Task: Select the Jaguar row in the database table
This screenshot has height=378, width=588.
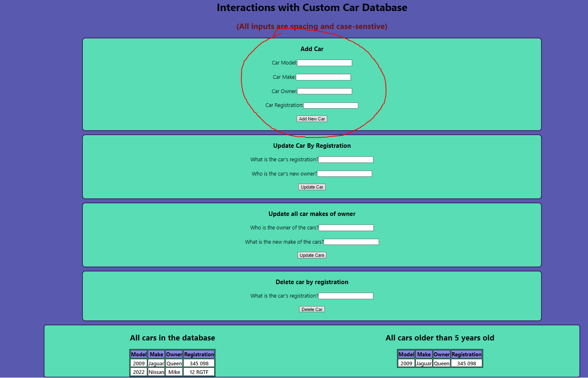Action: (156, 363)
